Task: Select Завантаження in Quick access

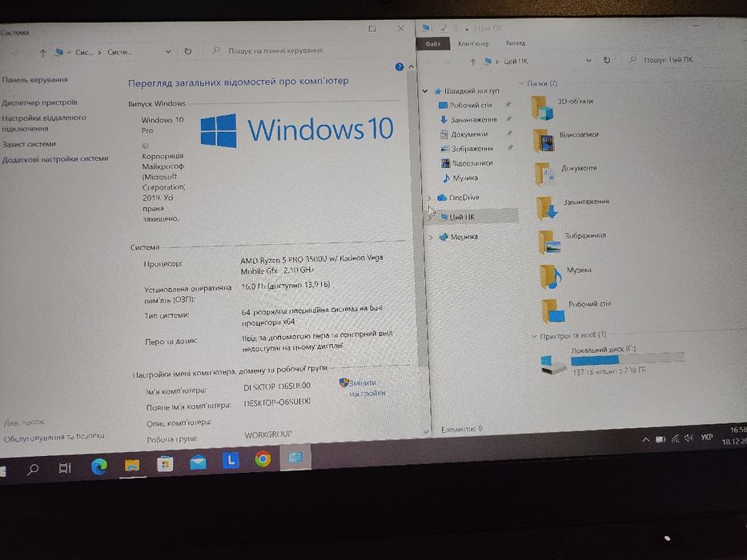Action: click(x=472, y=120)
